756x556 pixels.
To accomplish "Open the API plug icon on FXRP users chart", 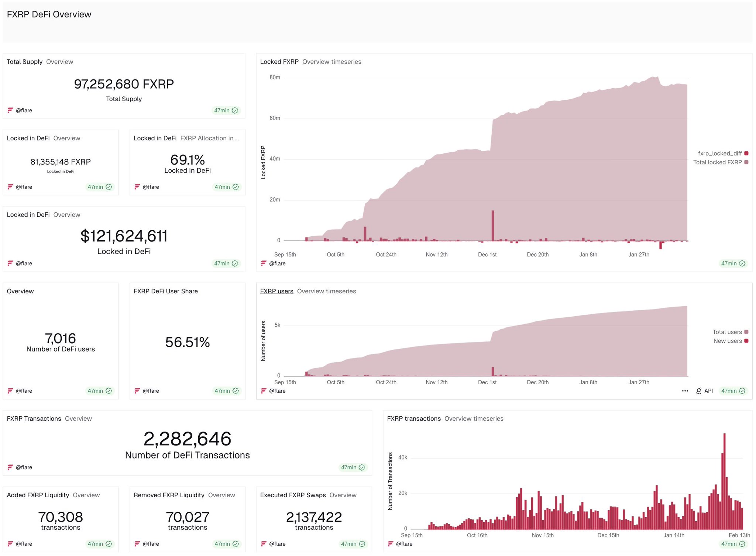I will [699, 391].
